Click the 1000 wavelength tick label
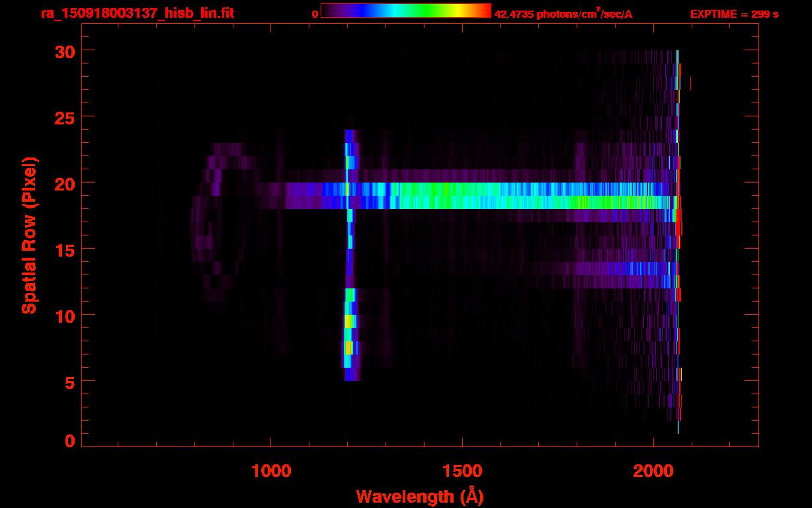Screen dimensions: 812x508 click(271, 471)
